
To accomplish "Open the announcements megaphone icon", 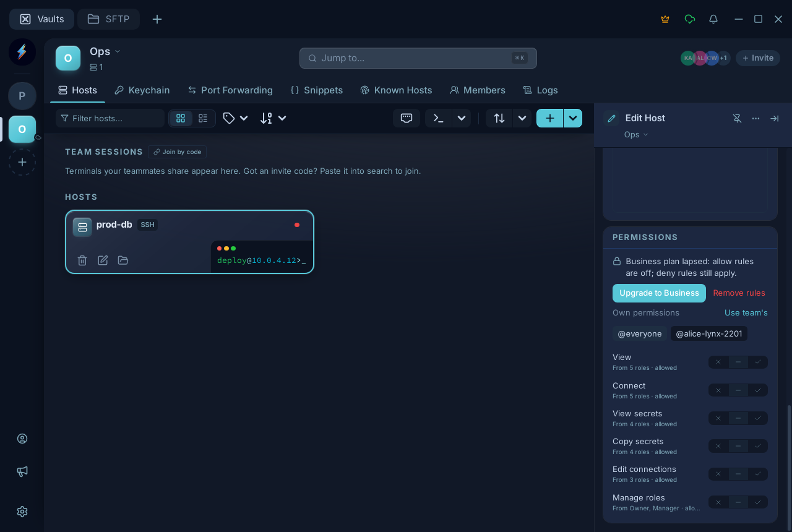I will pyautogui.click(x=22, y=471).
